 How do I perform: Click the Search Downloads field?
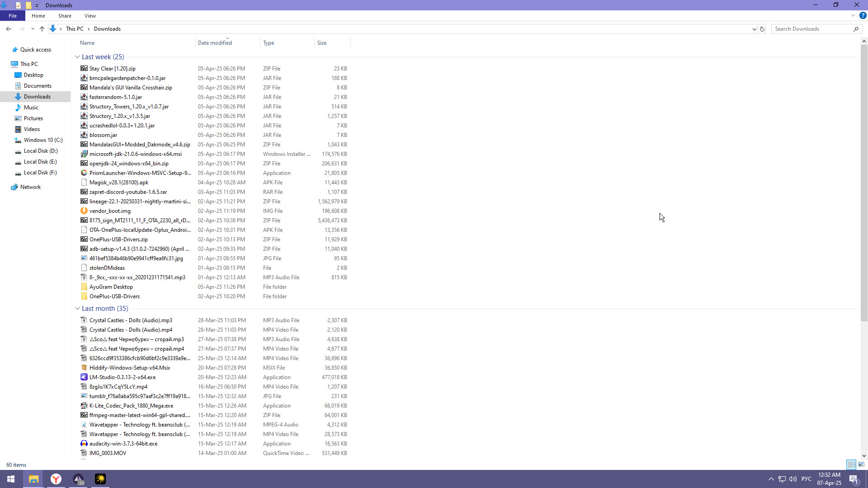point(812,29)
